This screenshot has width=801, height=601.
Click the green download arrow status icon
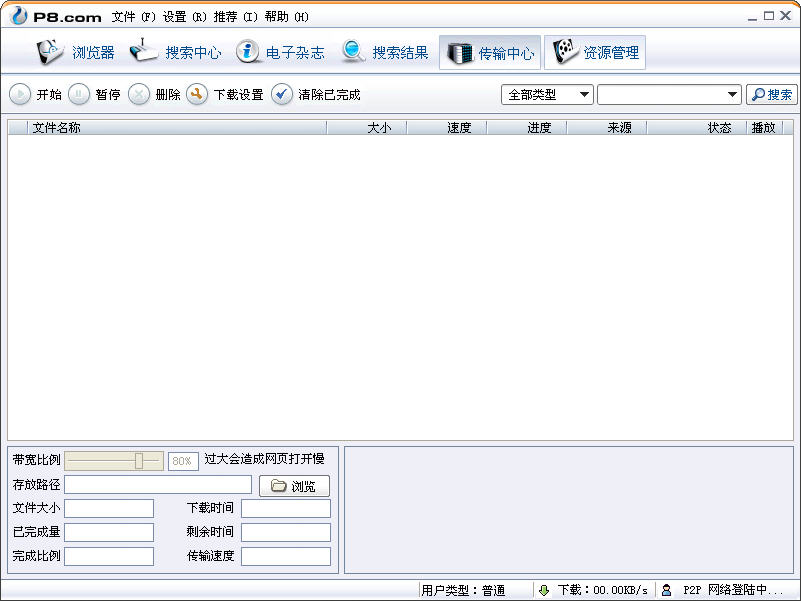544,590
